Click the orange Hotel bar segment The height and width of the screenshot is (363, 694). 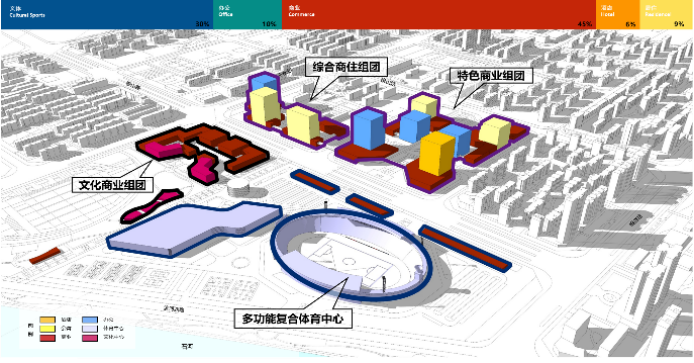tap(617, 15)
